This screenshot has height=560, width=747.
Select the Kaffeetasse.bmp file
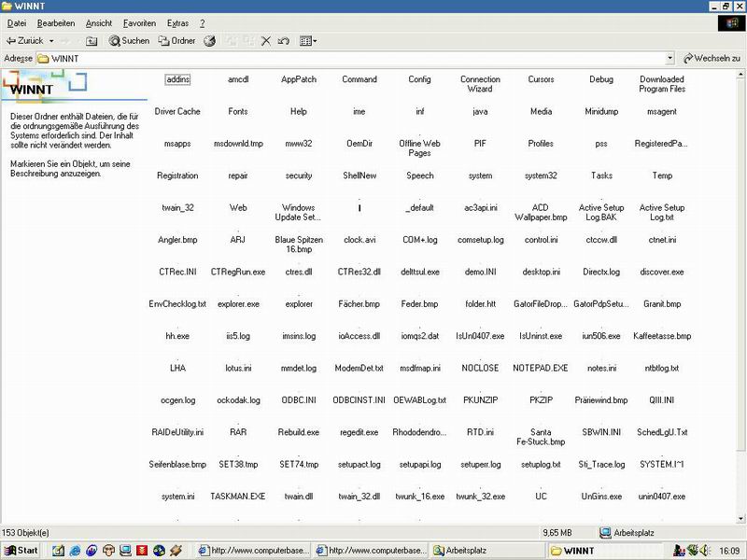pyautogui.click(x=662, y=336)
